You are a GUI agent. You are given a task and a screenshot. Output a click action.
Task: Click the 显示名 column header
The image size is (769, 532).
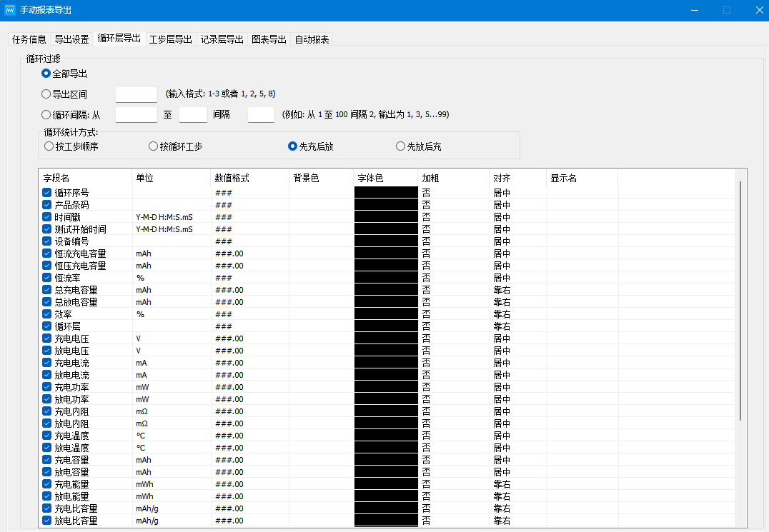(x=582, y=178)
